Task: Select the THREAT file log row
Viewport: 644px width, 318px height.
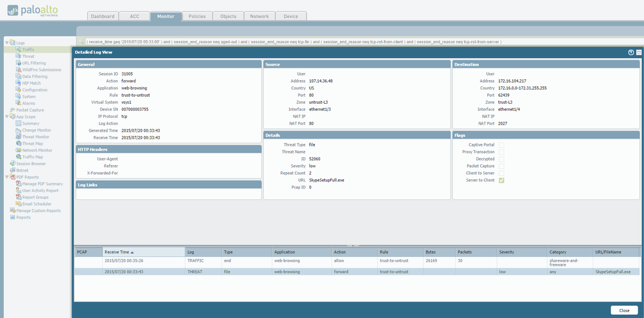Action: click(357, 272)
